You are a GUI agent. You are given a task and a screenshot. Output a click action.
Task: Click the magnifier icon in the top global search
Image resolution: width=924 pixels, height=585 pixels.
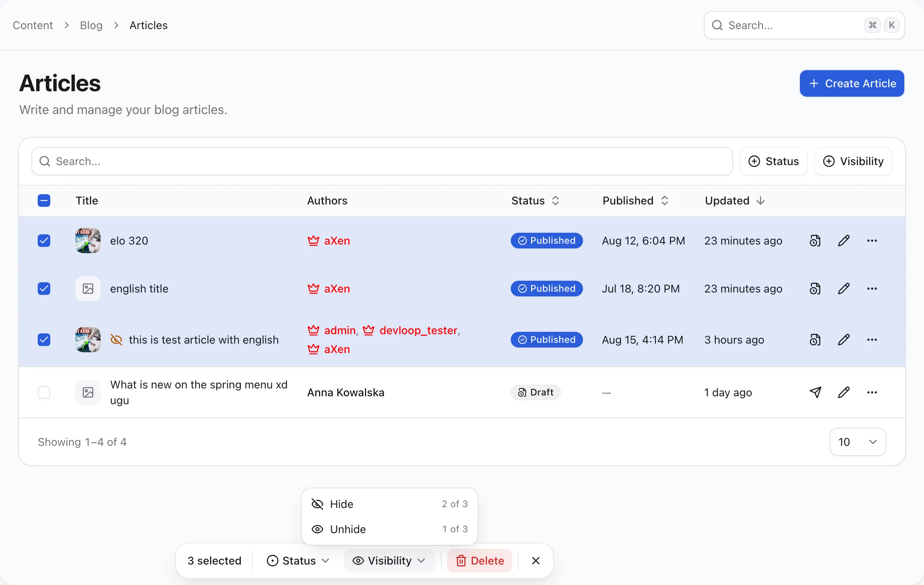pos(717,25)
